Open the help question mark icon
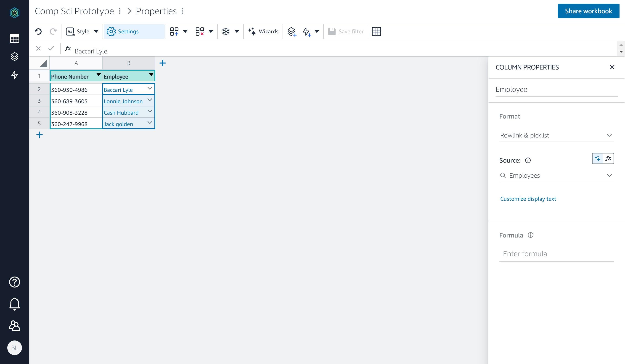The width and height of the screenshot is (625, 364). coord(15,282)
